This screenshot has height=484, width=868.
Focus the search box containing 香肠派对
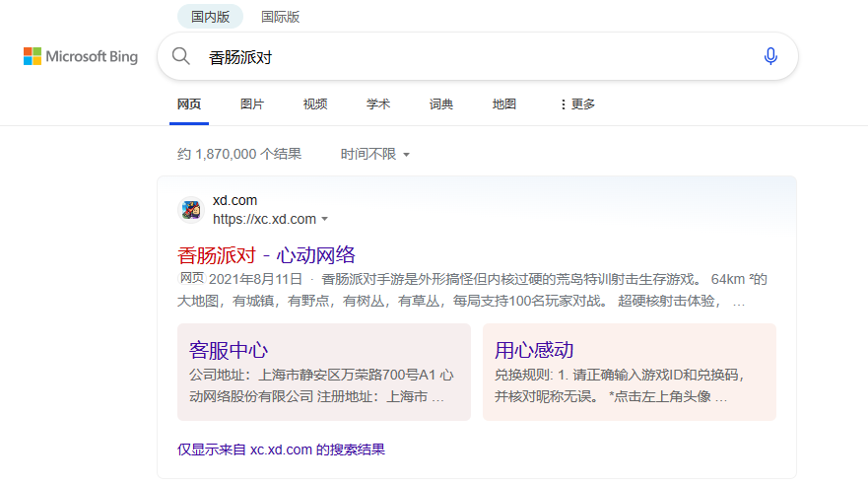[477, 56]
